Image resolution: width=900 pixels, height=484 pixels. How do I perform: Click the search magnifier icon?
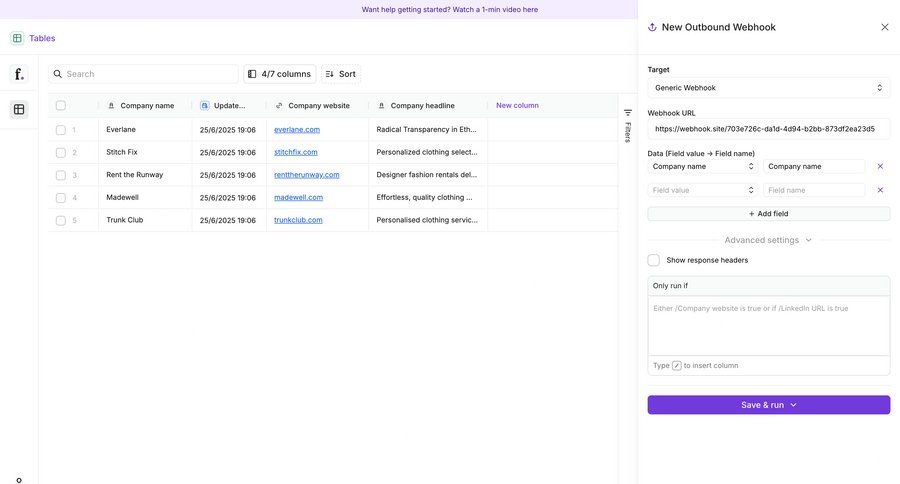[57, 74]
